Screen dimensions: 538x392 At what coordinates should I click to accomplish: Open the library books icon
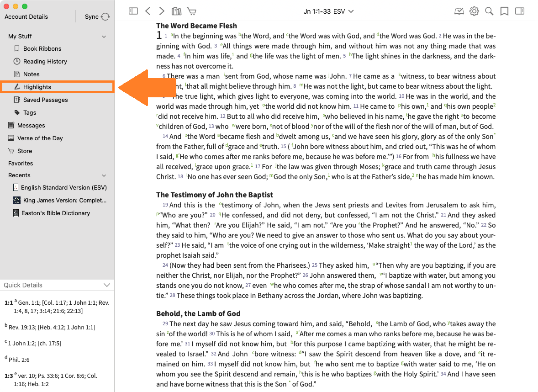[176, 11]
